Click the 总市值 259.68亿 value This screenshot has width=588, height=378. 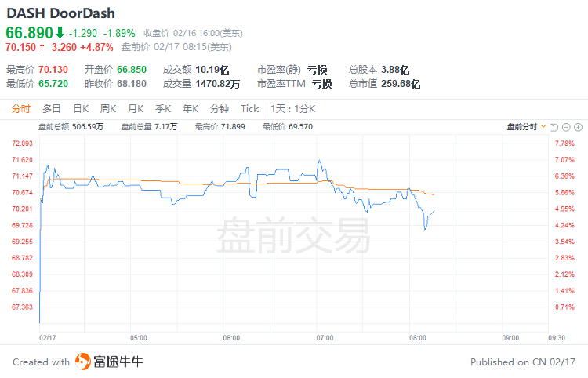coord(401,83)
